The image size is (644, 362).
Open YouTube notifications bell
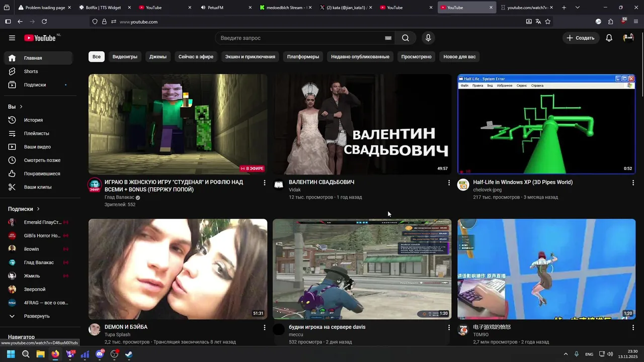pos(609,38)
